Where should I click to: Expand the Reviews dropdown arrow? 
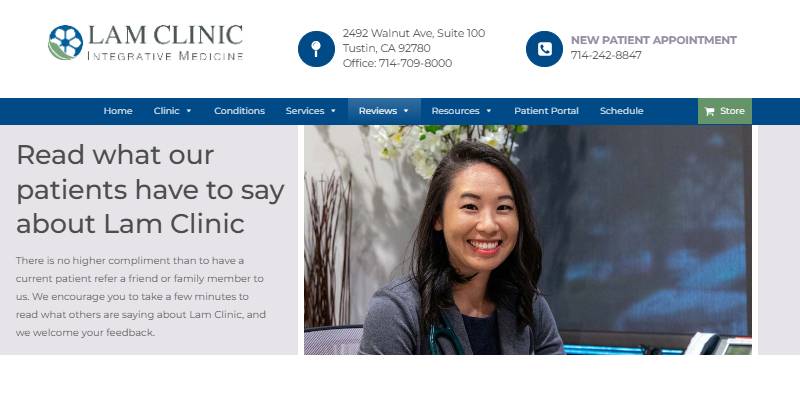click(x=406, y=111)
